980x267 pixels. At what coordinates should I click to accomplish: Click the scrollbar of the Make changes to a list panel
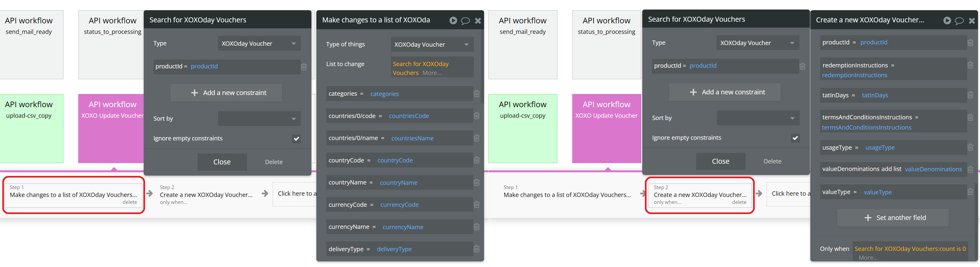coord(482,66)
